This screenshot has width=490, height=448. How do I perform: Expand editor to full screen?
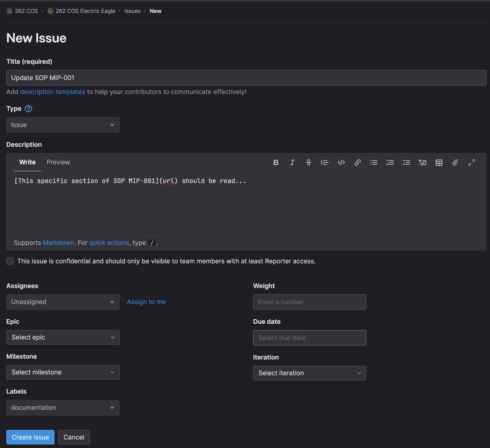pyautogui.click(x=472, y=162)
